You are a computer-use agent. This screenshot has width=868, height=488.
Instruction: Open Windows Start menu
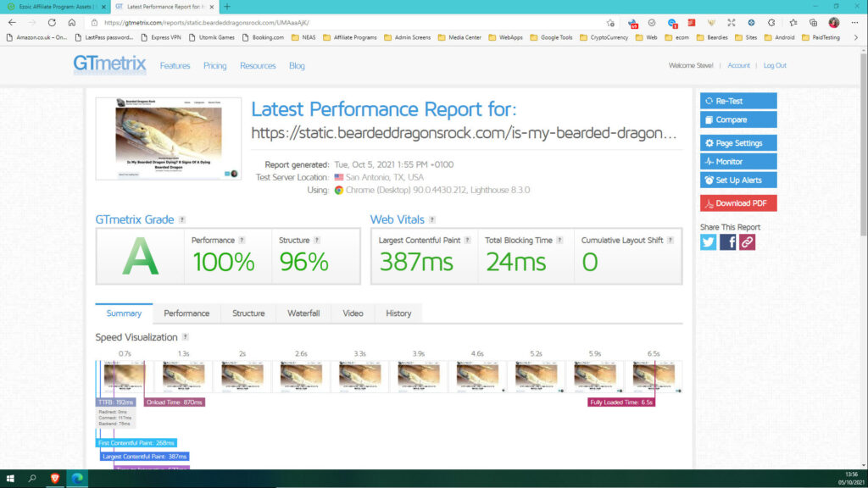point(10,479)
